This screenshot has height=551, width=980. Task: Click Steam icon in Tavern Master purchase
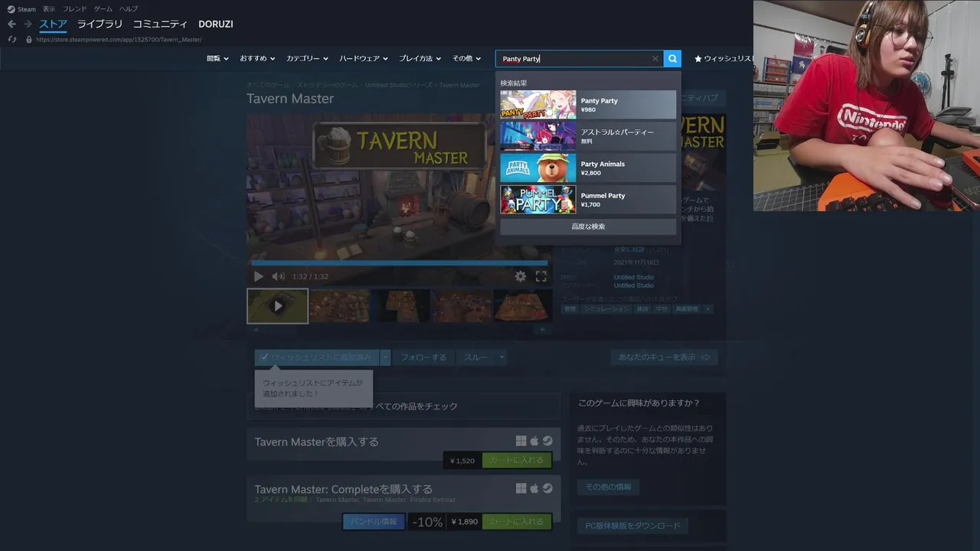point(547,441)
